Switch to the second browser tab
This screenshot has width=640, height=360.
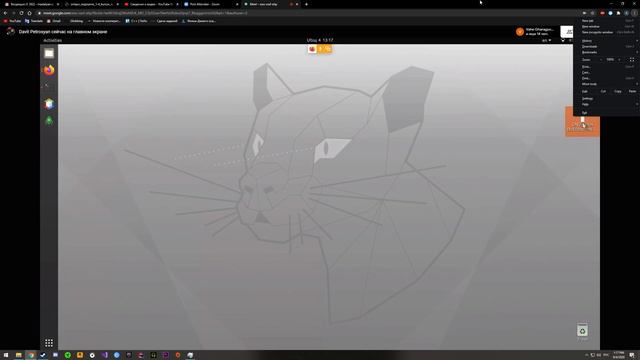coord(91,4)
